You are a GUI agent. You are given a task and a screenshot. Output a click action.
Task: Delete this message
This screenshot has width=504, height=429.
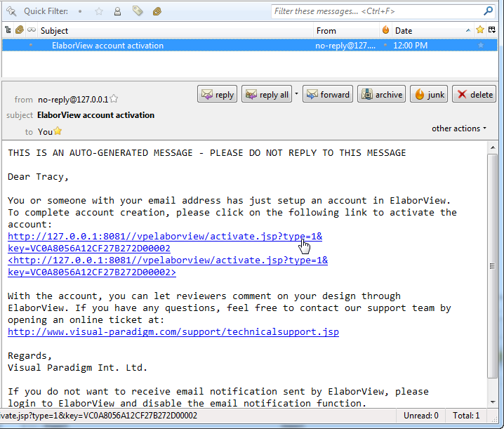(x=474, y=94)
